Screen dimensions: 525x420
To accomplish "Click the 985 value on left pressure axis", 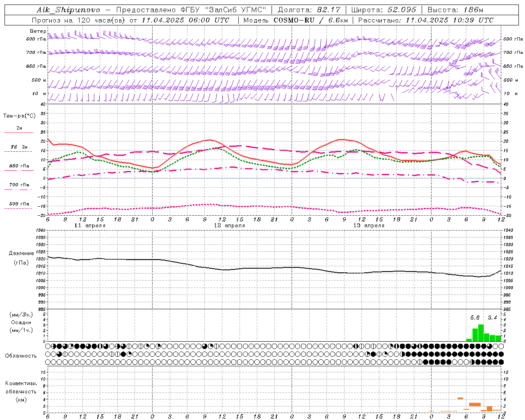I will point(43,309).
